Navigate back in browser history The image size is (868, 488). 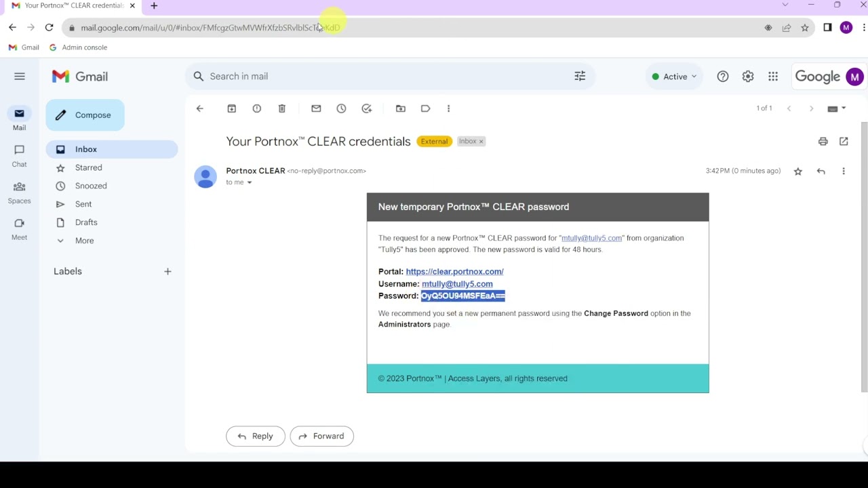pyautogui.click(x=12, y=28)
